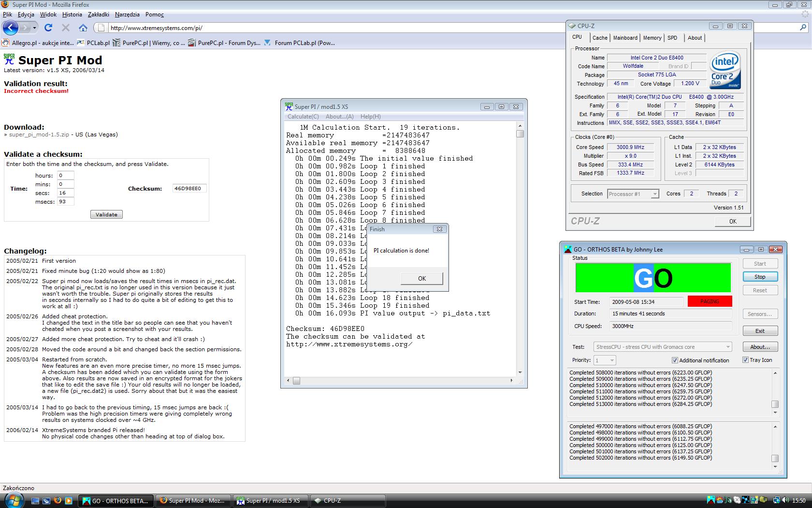
Task: Switch to Memory tab in CPU-Z
Action: 652,38
